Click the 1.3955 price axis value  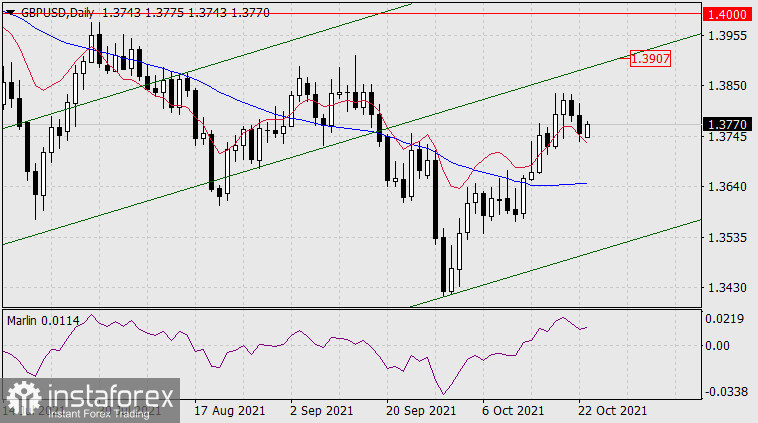pyautogui.click(x=727, y=36)
